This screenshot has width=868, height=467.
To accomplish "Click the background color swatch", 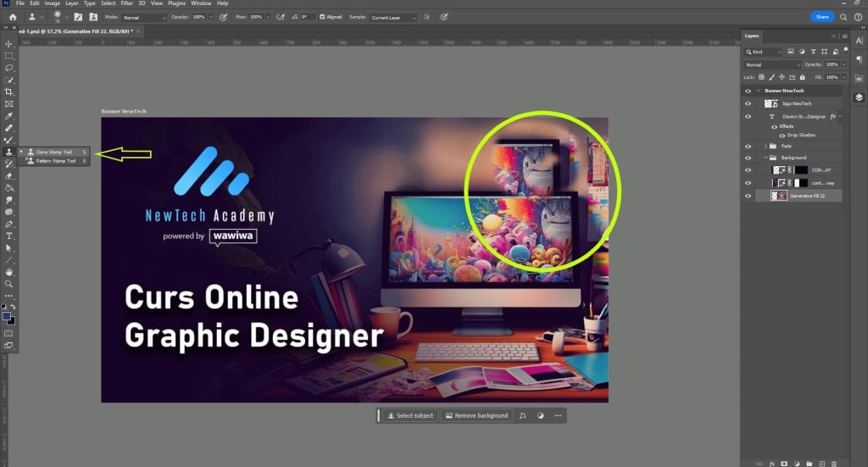I will pyautogui.click(x=12, y=321).
